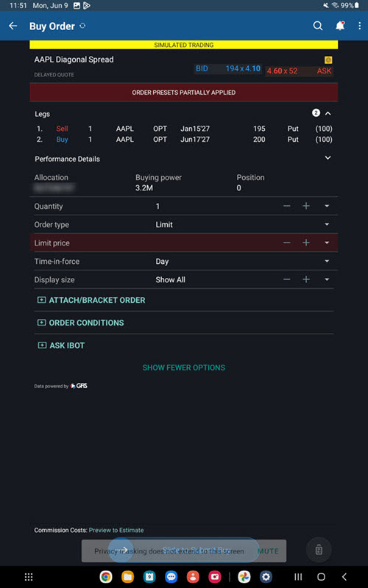The width and height of the screenshot is (368, 588).
Task: Decrease Quantity with minus button
Action: (x=287, y=207)
